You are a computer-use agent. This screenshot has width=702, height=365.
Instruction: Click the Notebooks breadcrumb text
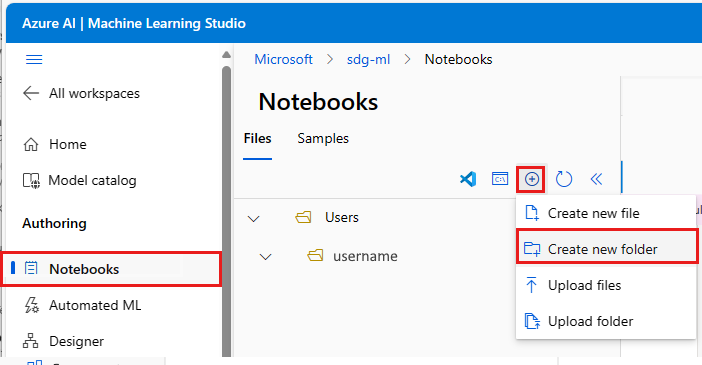click(458, 60)
